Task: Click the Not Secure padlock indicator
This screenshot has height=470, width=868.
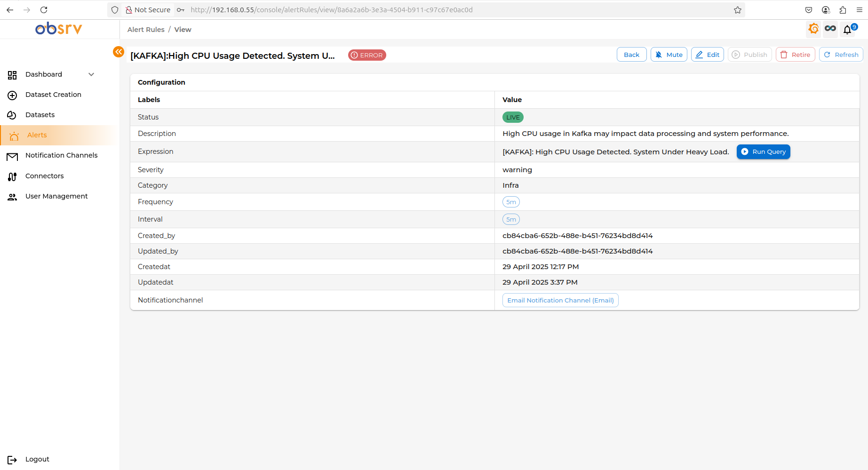Action: [x=148, y=10]
